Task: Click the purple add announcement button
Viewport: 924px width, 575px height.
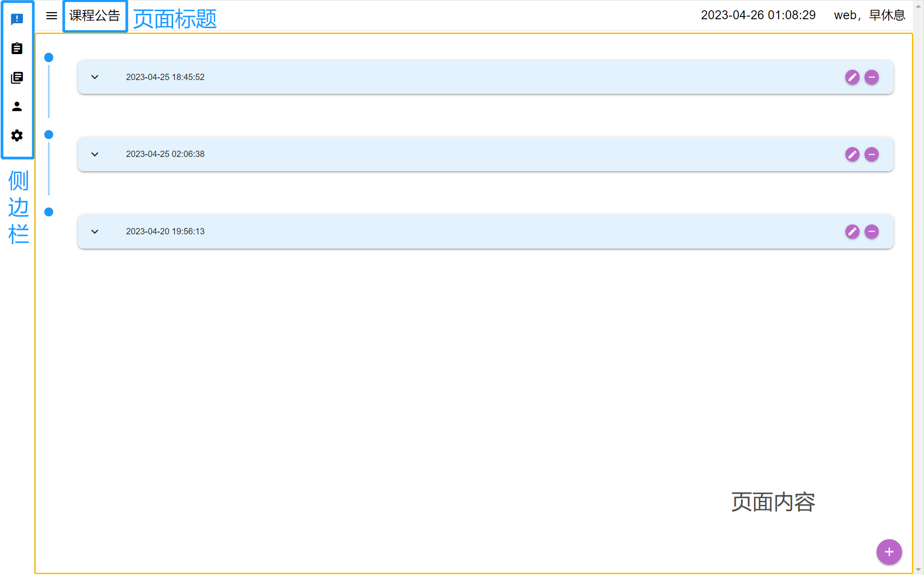Action: [889, 552]
